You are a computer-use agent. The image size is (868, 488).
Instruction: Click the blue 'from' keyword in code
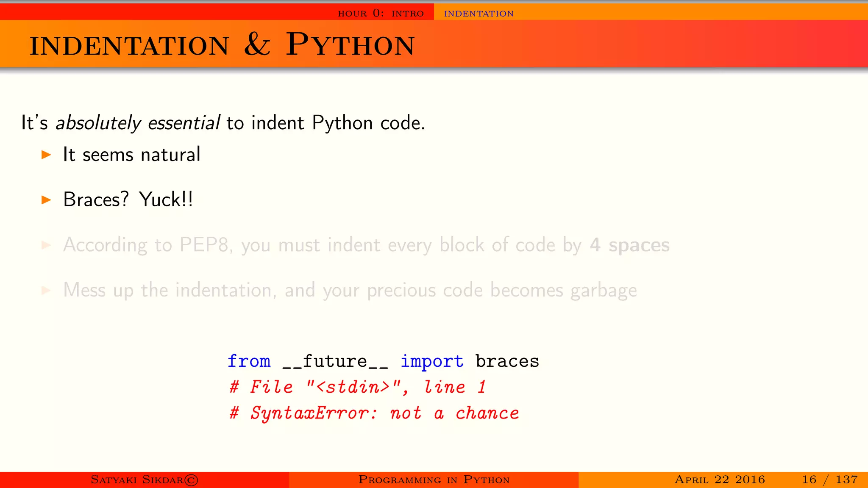pyautogui.click(x=249, y=361)
